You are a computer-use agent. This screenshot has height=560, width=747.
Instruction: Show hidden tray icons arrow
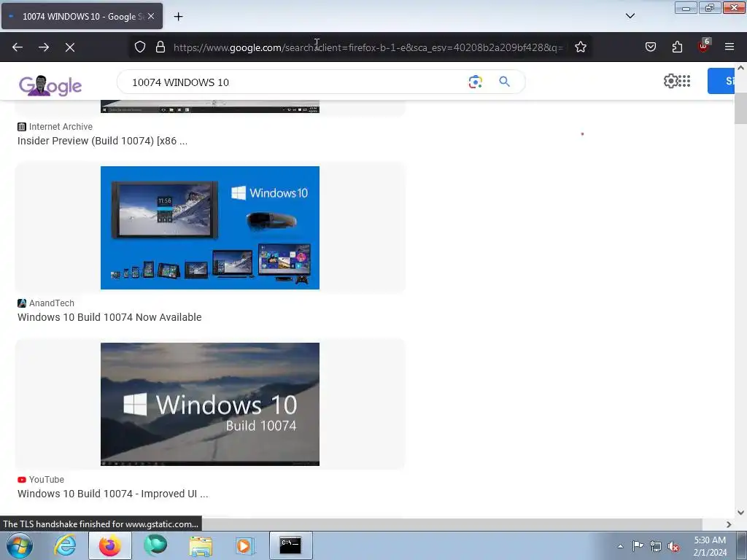tap(620, 546)
